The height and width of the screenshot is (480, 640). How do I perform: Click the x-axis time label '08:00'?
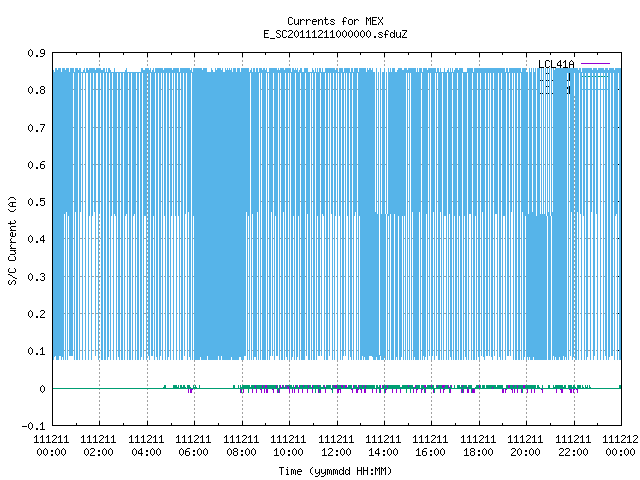[241, 452]
